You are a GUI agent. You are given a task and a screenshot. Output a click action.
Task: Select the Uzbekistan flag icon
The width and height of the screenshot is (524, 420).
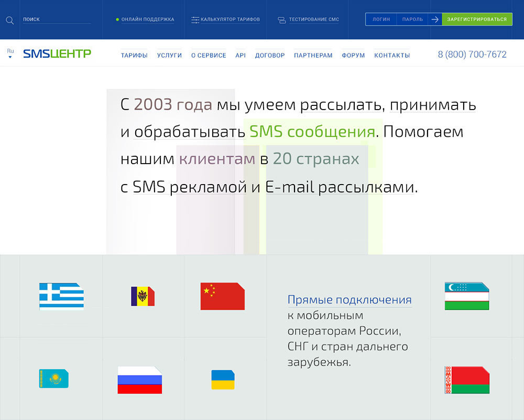[x=466, y=296]
